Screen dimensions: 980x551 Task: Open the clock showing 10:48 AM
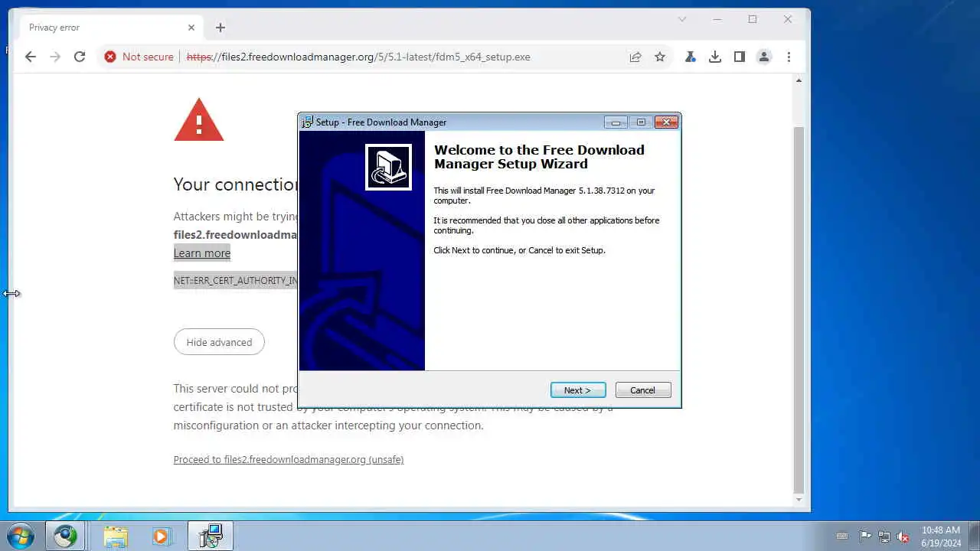(x=941, y=536)
